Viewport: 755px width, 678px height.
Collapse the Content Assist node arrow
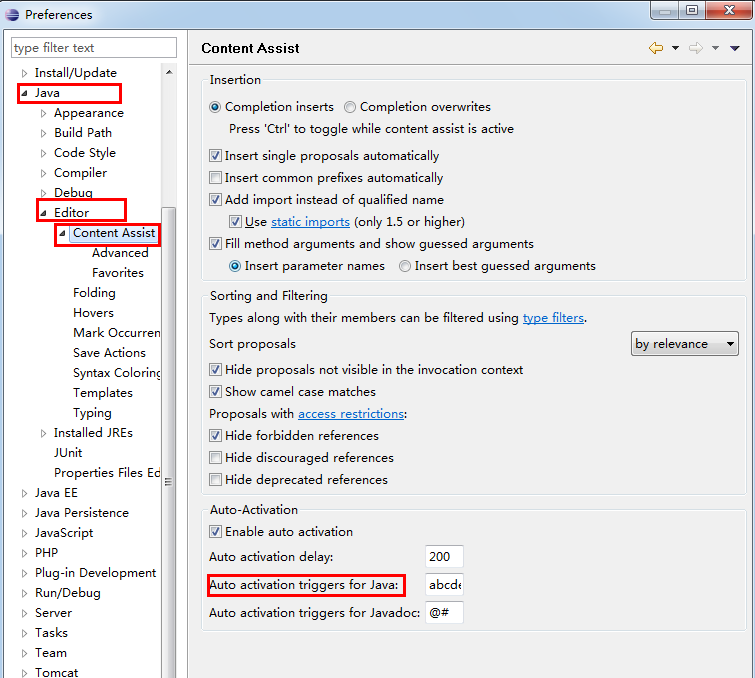click(x=62, y=233)
